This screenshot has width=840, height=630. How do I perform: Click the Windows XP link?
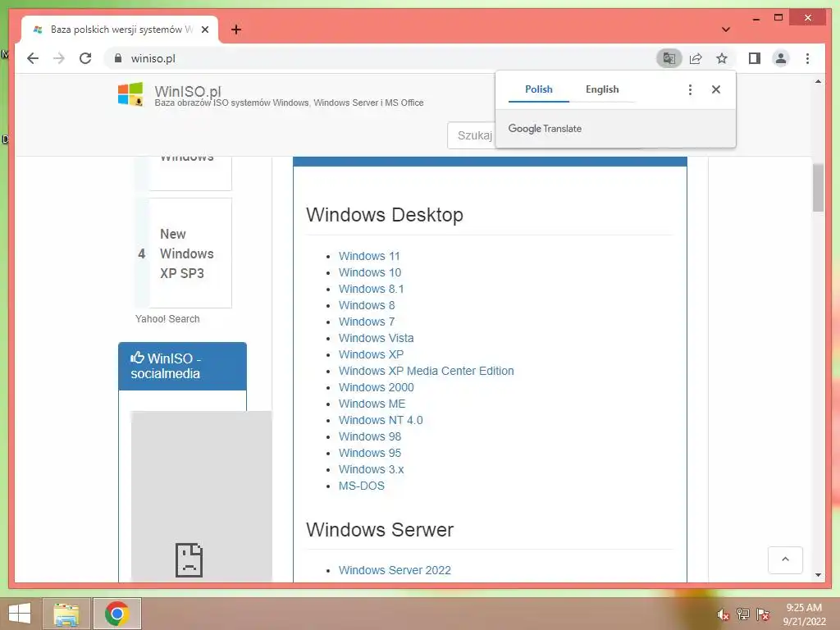tap(371, 354)
